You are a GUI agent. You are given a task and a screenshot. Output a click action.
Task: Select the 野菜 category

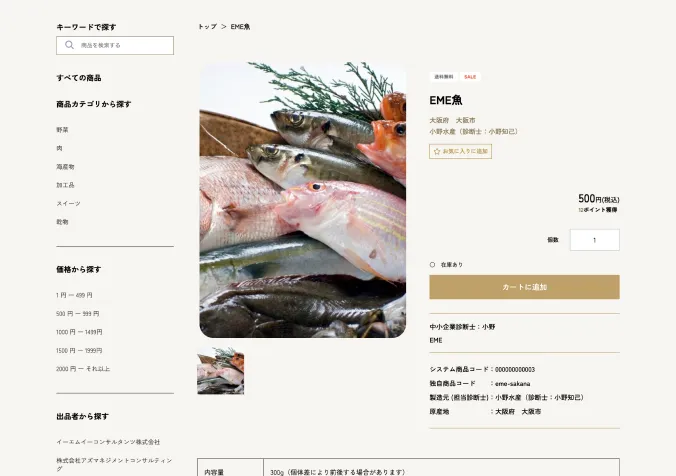[63, 130]
